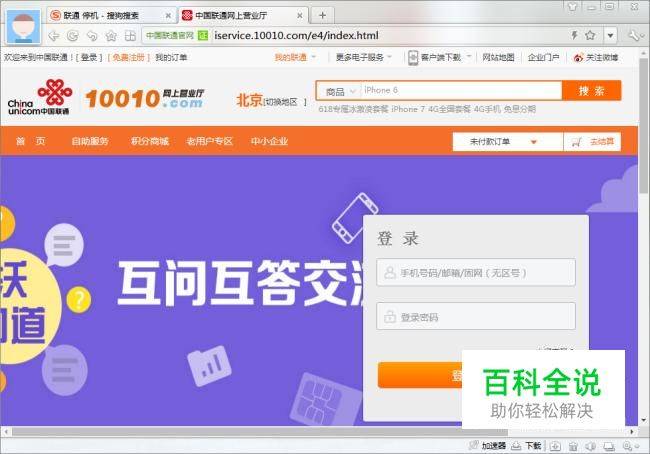This screenshot has height=454, width=650.
Task: Click the horizontal scrollbar thumb
Action: coord(260,432)
